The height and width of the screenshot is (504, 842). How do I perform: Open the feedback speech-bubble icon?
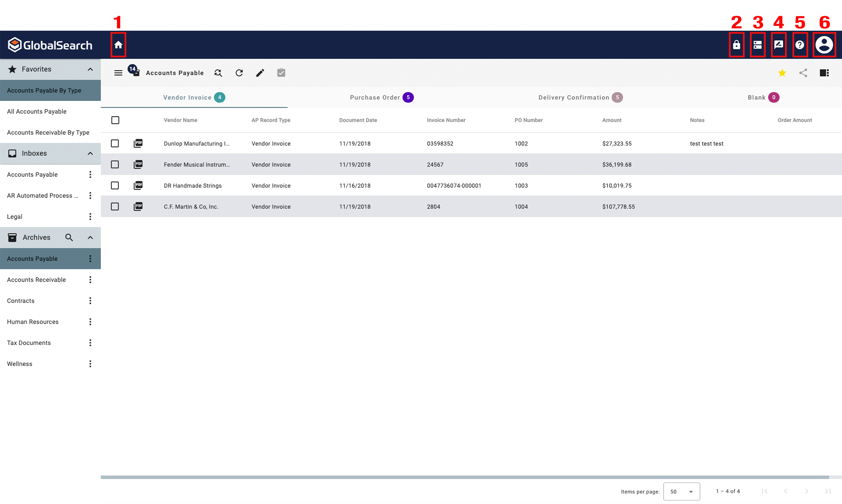coord(779,45)
